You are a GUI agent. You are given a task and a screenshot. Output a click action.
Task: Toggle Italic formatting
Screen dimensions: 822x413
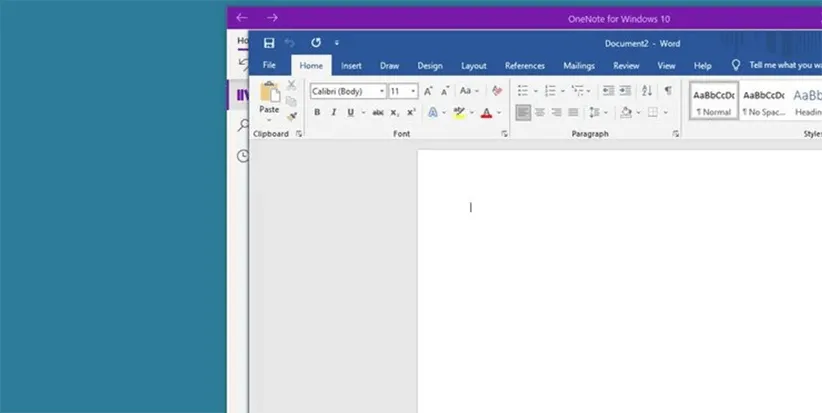click(x=333, y=113)
